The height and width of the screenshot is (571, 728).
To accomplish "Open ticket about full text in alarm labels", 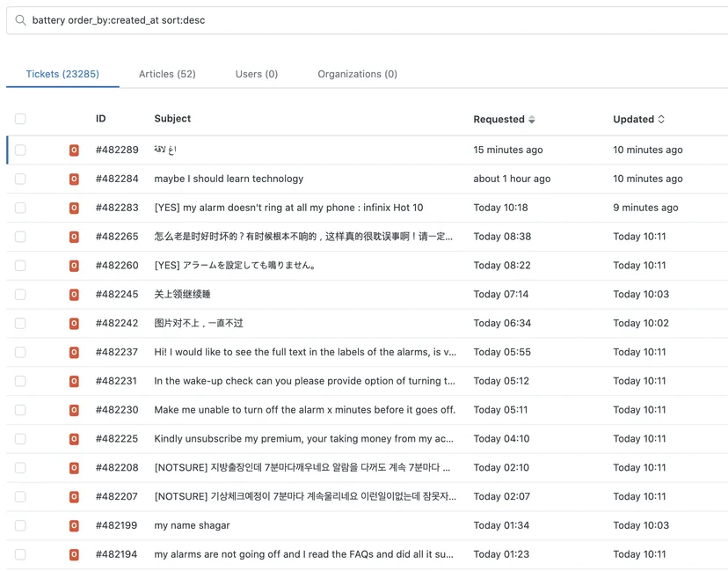I will click(x=305, y=352).
